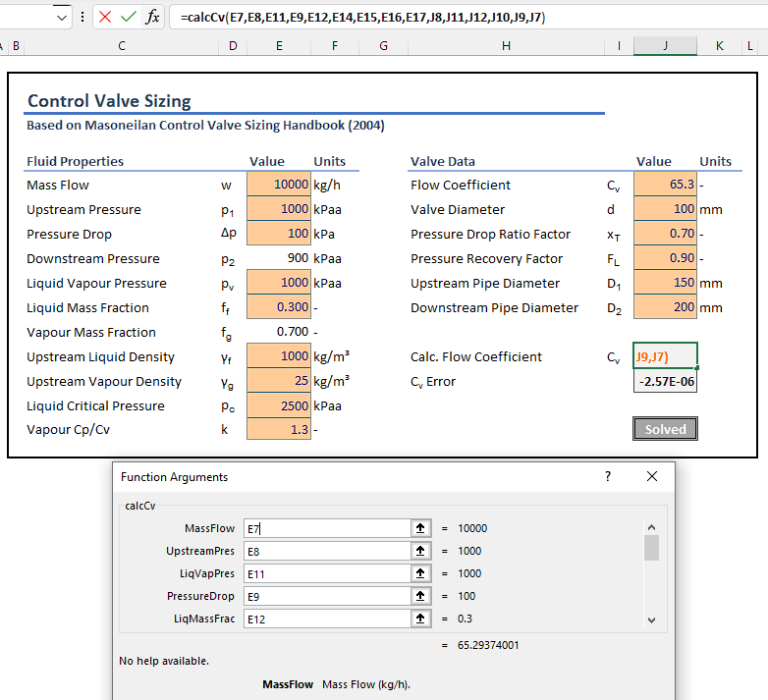Select the Mass Flow value cell 10000
The image size is (768, 700).
[x=279, y=185]
